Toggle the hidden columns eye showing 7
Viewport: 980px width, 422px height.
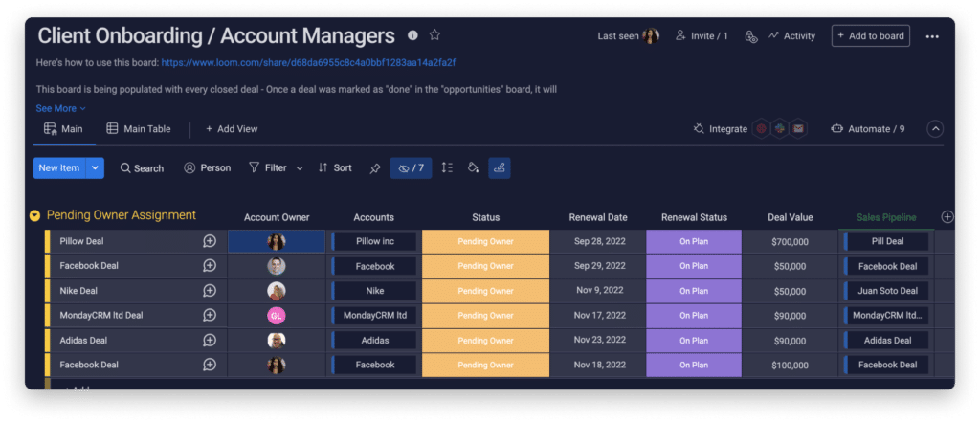point(411,168)
